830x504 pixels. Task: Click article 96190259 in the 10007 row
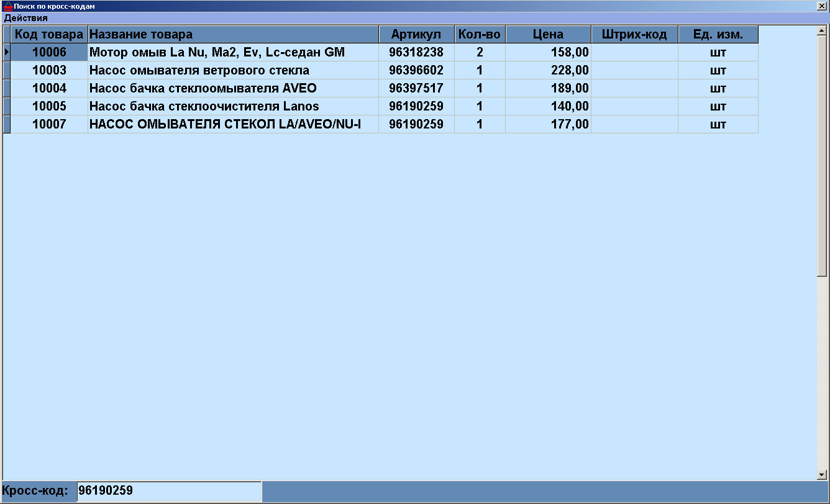(x=416, y=125)
